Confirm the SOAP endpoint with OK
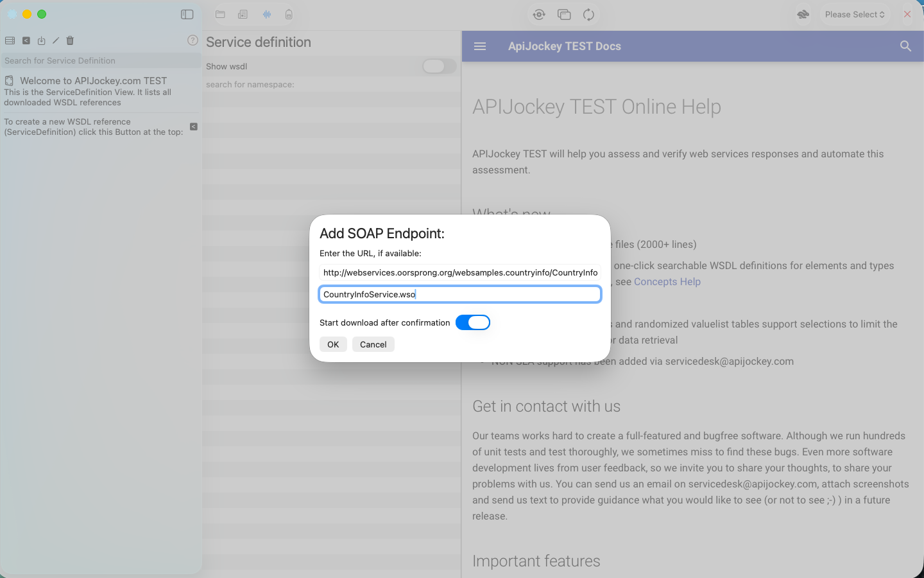The image size is (924, 578). tap(333, 344)
